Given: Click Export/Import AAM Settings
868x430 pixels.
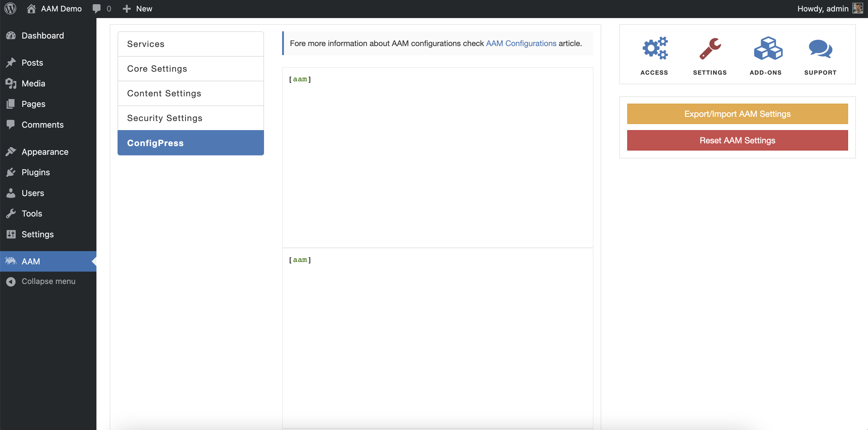Looking at the screenshot, I should coord(737,114).
